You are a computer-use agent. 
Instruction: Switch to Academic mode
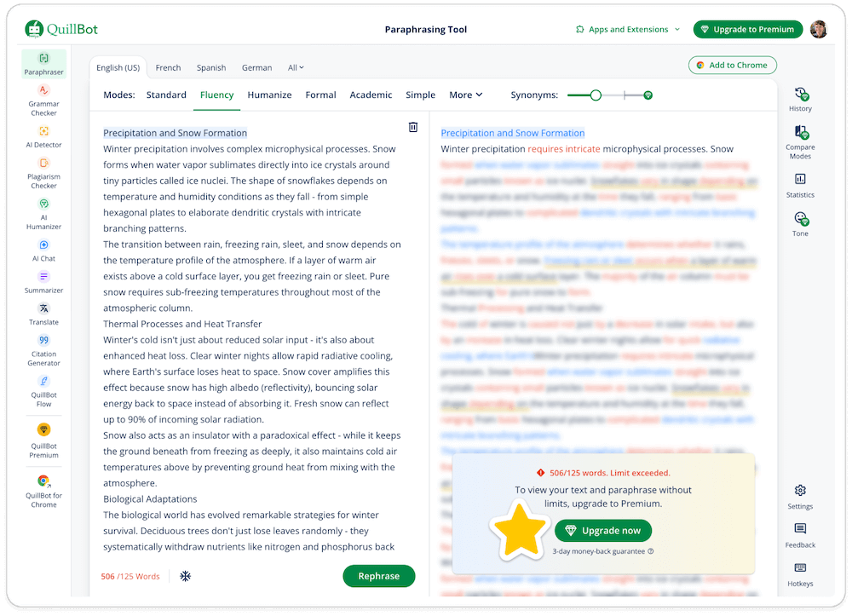(371, 95)
